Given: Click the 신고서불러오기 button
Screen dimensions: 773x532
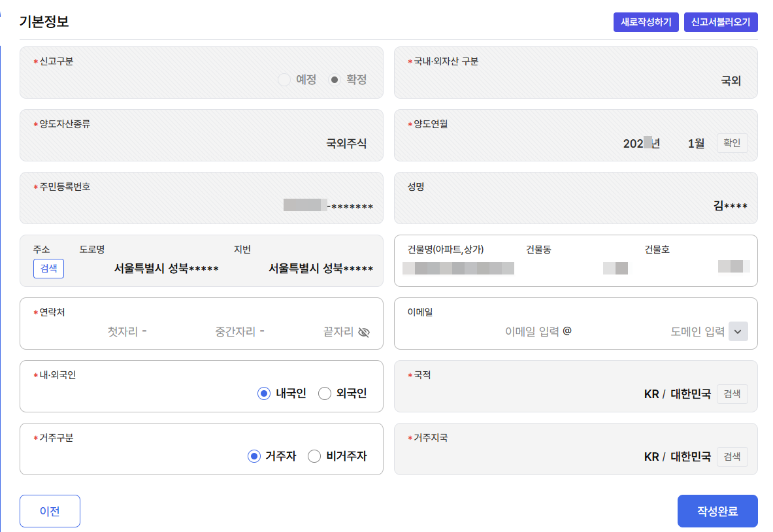Looking at the screenshot, I should pos(721,22).
